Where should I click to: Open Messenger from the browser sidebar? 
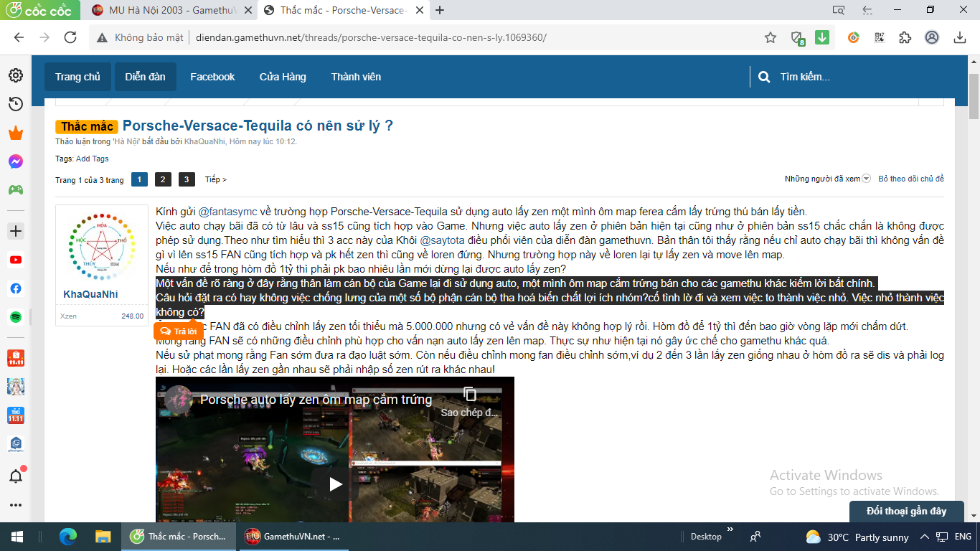[16, 161]
